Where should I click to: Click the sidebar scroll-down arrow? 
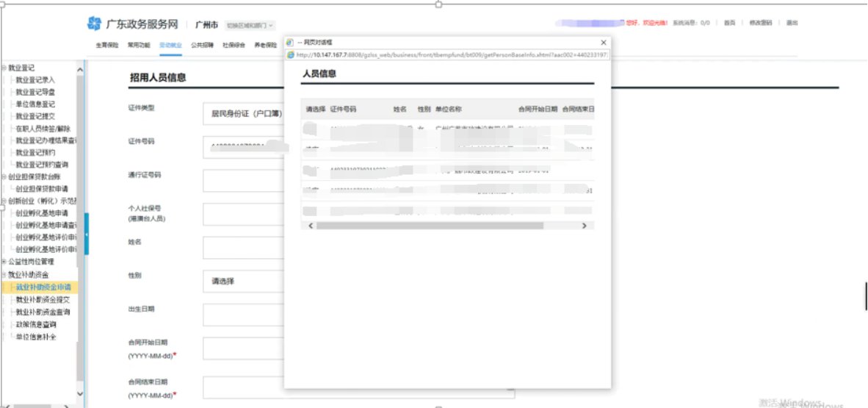[x=80, y=395]
